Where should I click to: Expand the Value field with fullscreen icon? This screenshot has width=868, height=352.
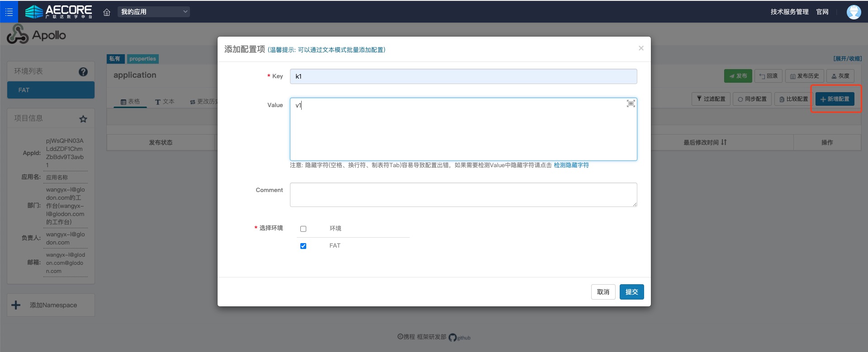click(631, 104)
